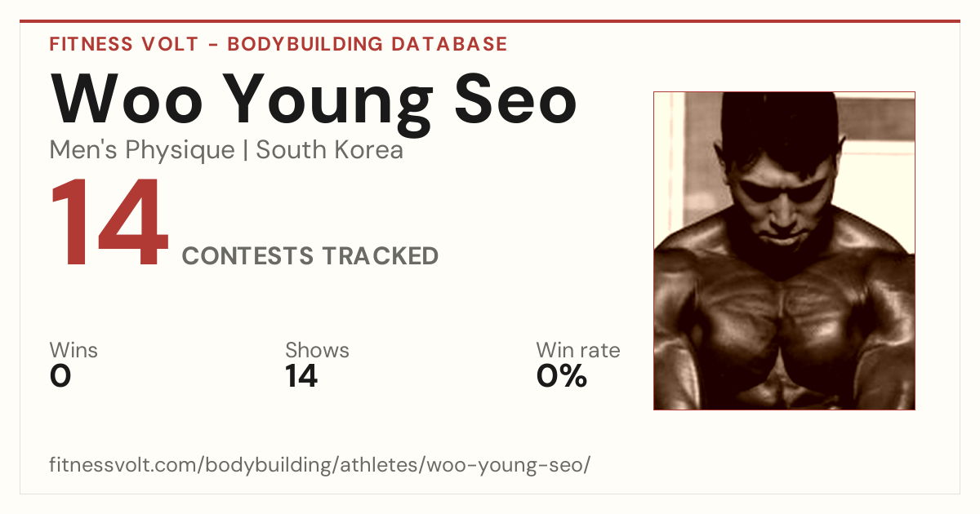Click the Wins value of 0
The height and width of the screenshot is (514, 980).
[x=60, y=376]
